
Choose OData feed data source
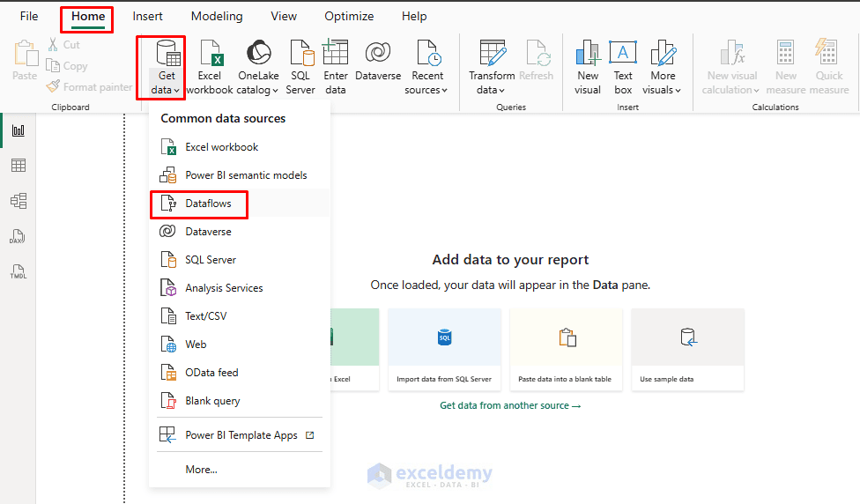[240, 373]
